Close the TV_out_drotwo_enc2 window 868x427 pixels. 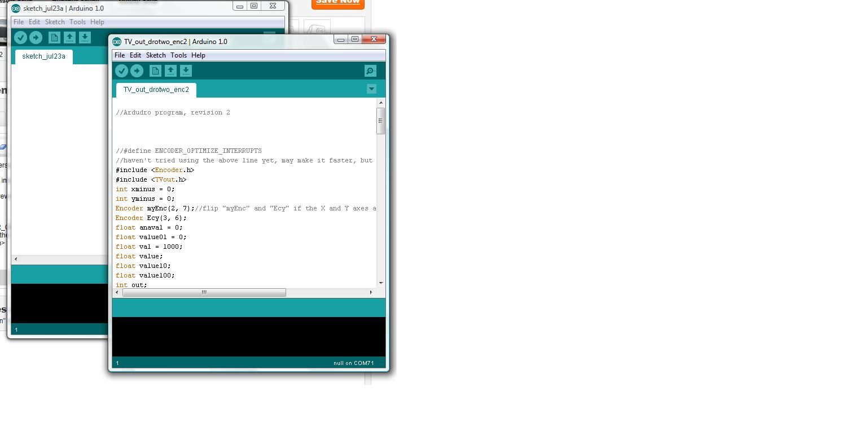(374, 39)
